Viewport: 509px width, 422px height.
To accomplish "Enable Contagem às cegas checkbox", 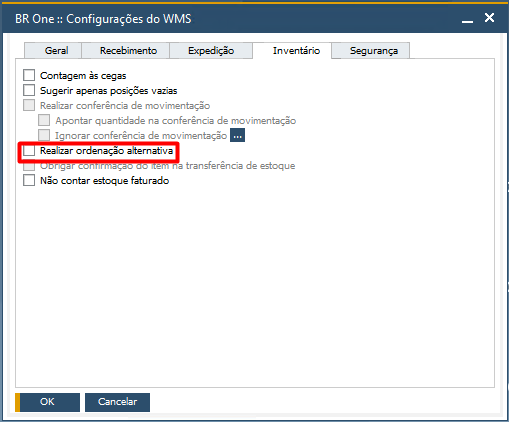I will coord(29,75).
